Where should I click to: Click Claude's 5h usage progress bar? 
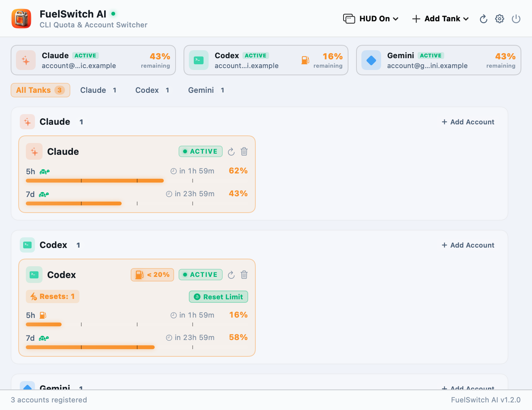pos(137,181)
